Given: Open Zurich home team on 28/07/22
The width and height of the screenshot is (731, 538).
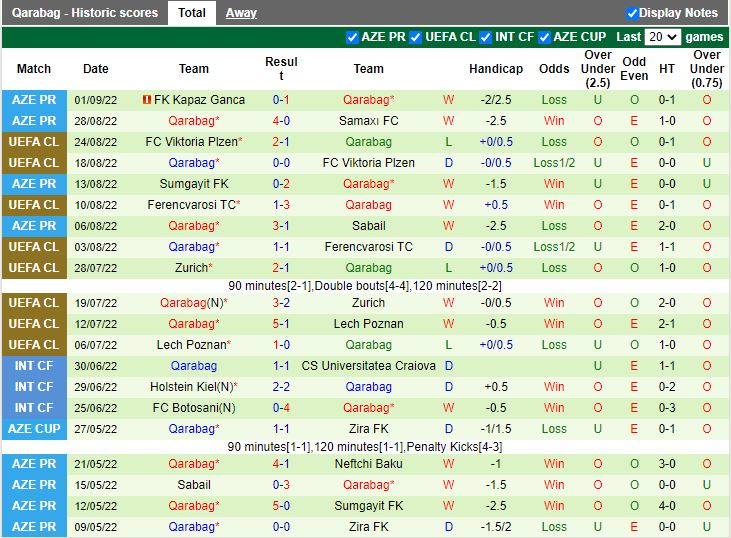Looking at the screenshot, I should pos(193,268).
